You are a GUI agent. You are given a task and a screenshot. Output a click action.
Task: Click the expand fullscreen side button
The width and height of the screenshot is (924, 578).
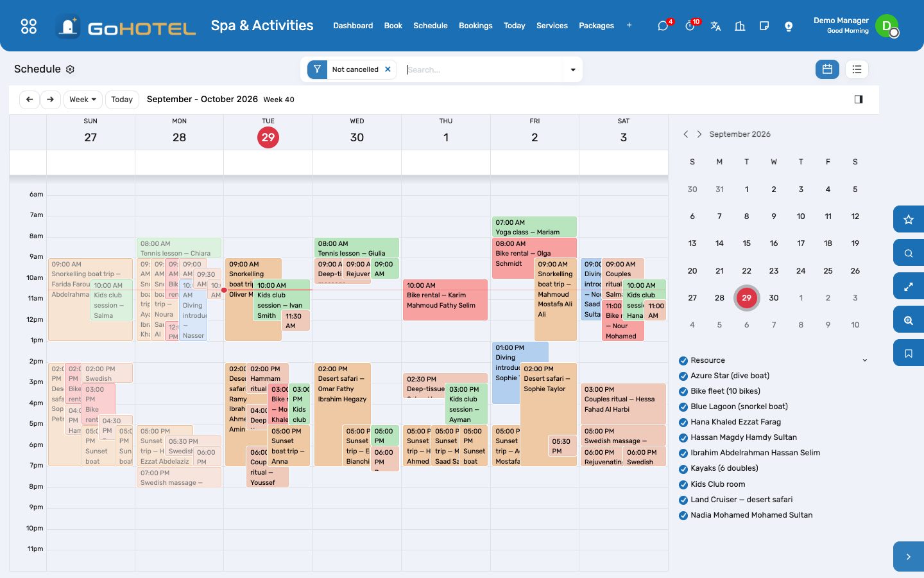point(909,286)
